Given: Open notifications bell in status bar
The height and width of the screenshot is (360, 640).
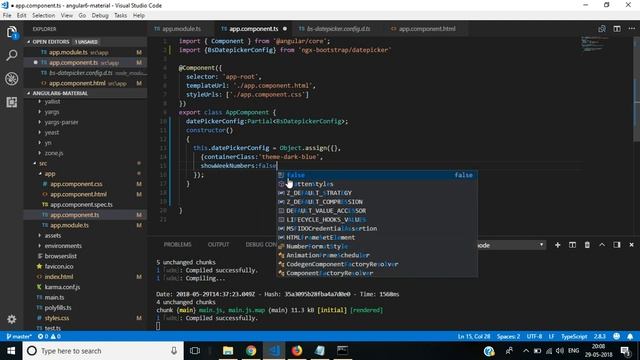Looking at the screenshot, I should pyautogui.click(x=630, y=336).
